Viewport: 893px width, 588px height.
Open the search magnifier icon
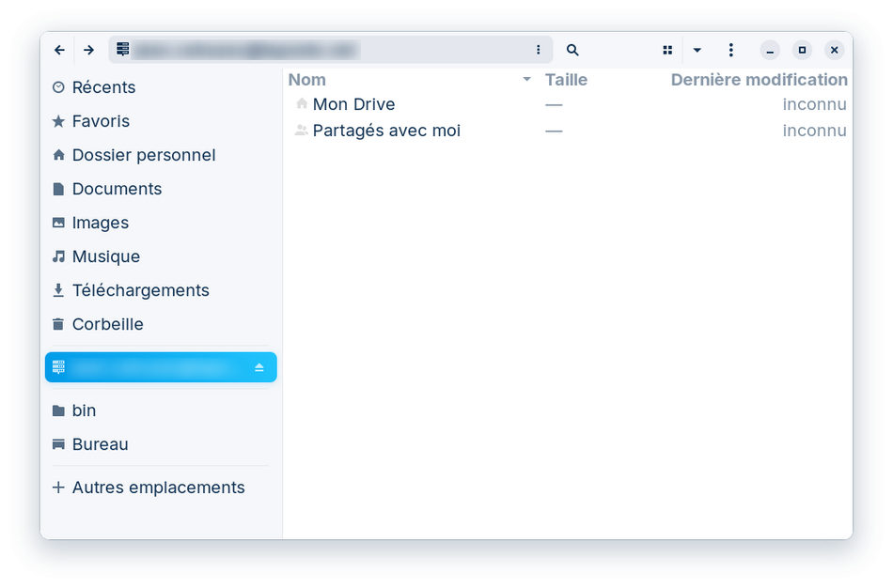point(572,50)
